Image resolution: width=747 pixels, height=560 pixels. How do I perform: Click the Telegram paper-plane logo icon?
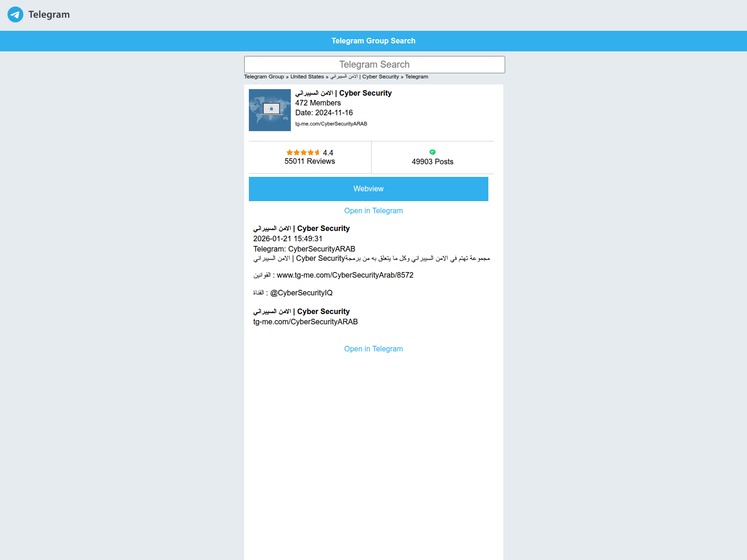click(15, 14)
